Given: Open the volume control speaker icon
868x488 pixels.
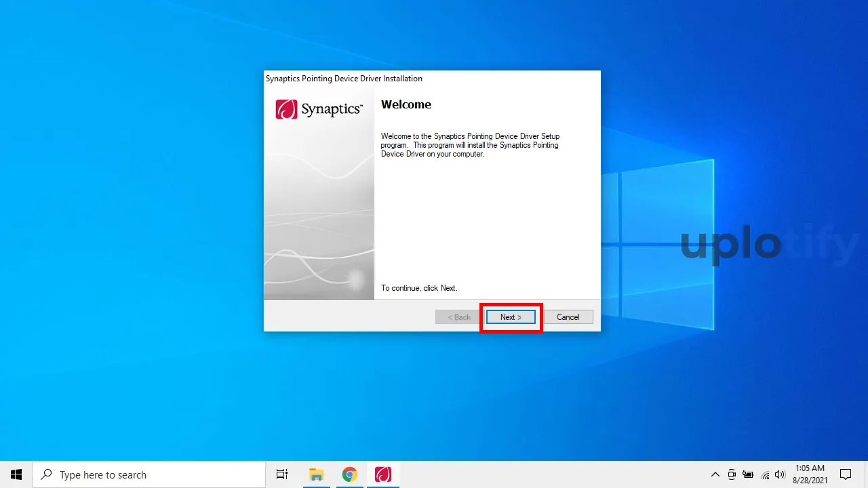Looking at the screenshot, I should [780, 474].
